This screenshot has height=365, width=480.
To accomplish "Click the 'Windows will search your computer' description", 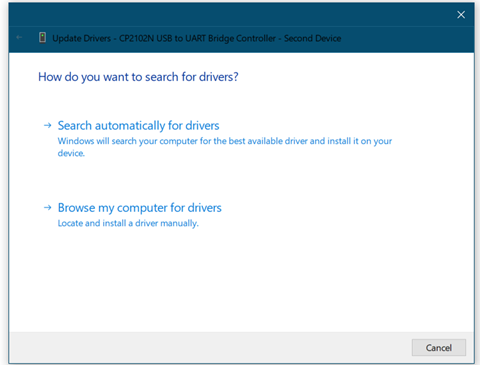I will (x=225, y=147).
